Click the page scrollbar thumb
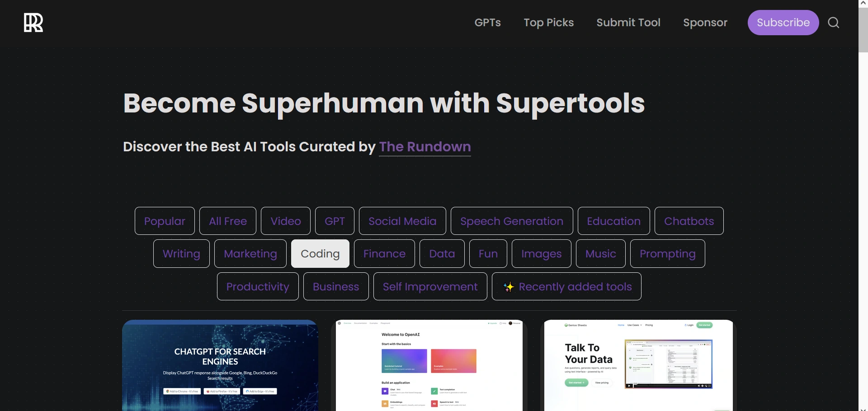 point(863,29)
